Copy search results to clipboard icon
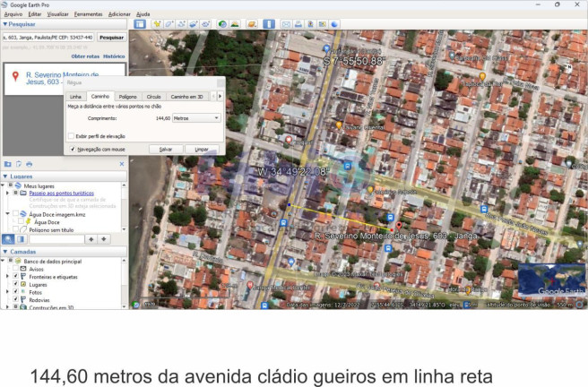588x387 pixels. 18,164
